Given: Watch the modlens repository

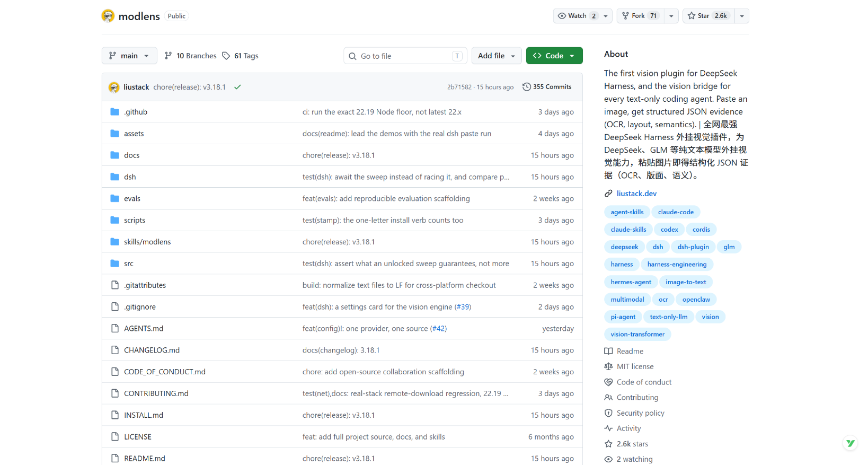Looking at the screenshot, I should 583,16.
